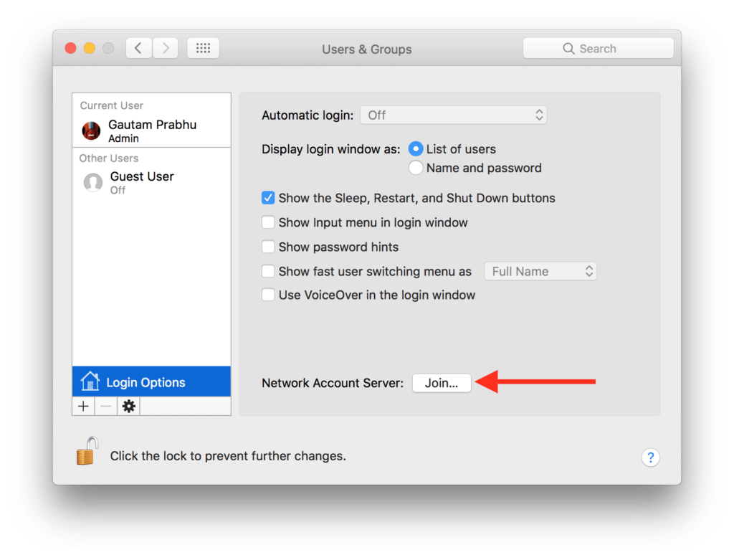
Task: Enable Use VoiceOver in login window
Action: tap(268, 295)
